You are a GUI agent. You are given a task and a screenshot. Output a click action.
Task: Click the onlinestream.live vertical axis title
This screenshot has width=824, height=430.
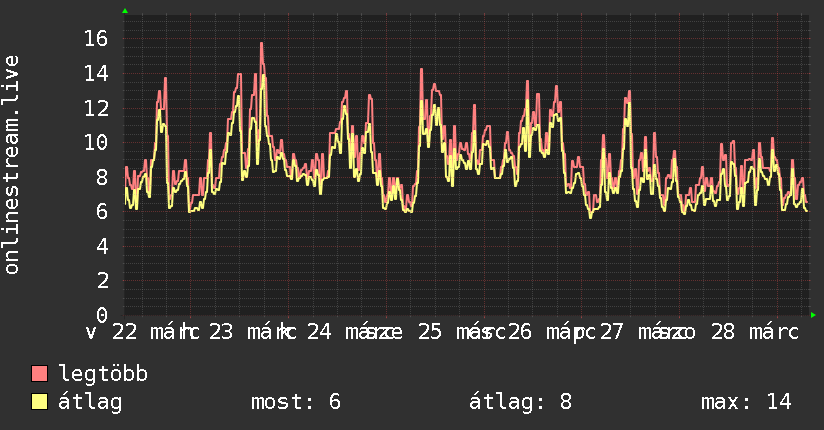(11, 165)
